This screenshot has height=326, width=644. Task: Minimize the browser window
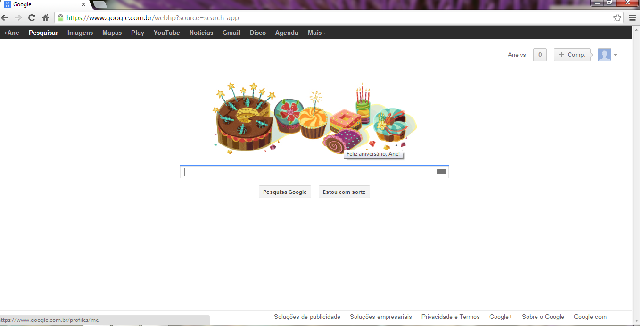[x=598, y=3]
